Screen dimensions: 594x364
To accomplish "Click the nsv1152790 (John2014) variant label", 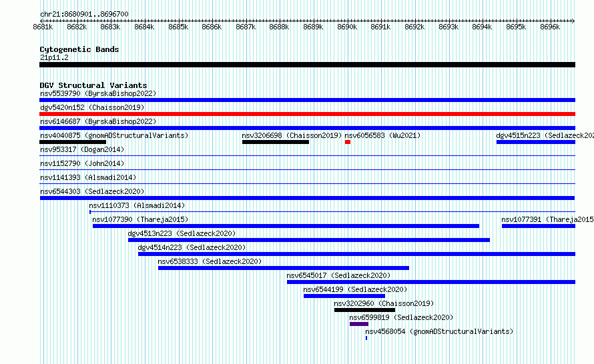I will [82, 163].
